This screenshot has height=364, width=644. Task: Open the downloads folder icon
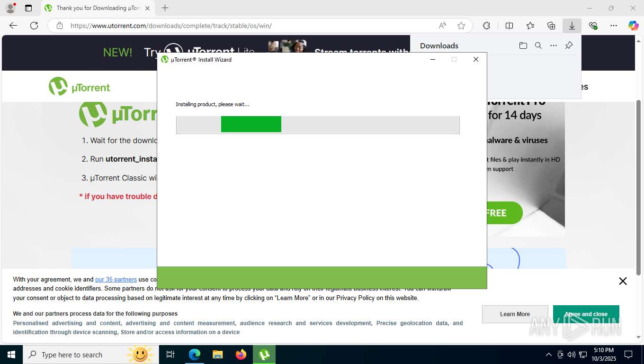point(523,45)
